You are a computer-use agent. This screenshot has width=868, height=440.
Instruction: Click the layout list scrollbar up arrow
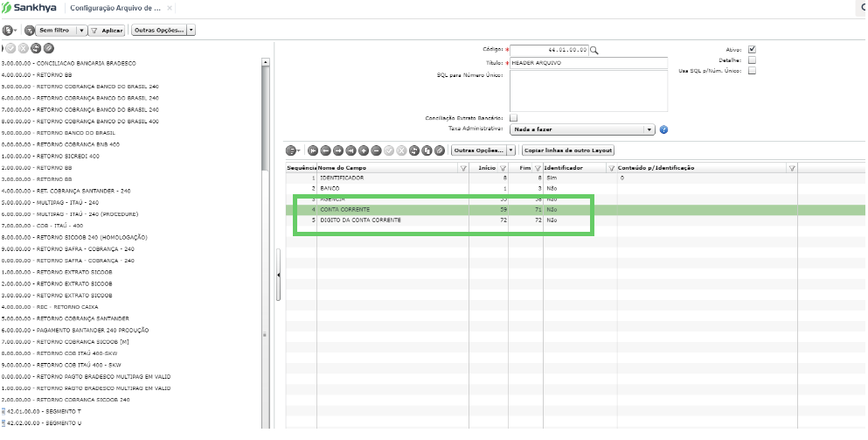pyautogui.click(x=265, y=62)
